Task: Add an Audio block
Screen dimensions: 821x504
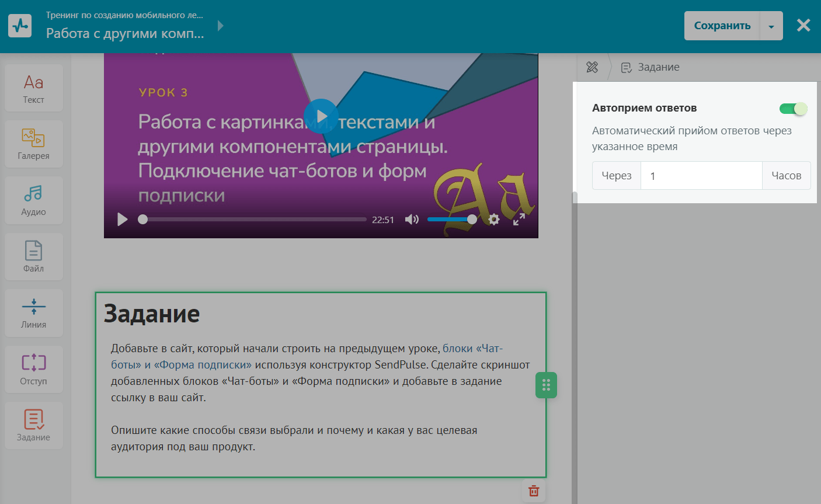Action: point(33,200)
